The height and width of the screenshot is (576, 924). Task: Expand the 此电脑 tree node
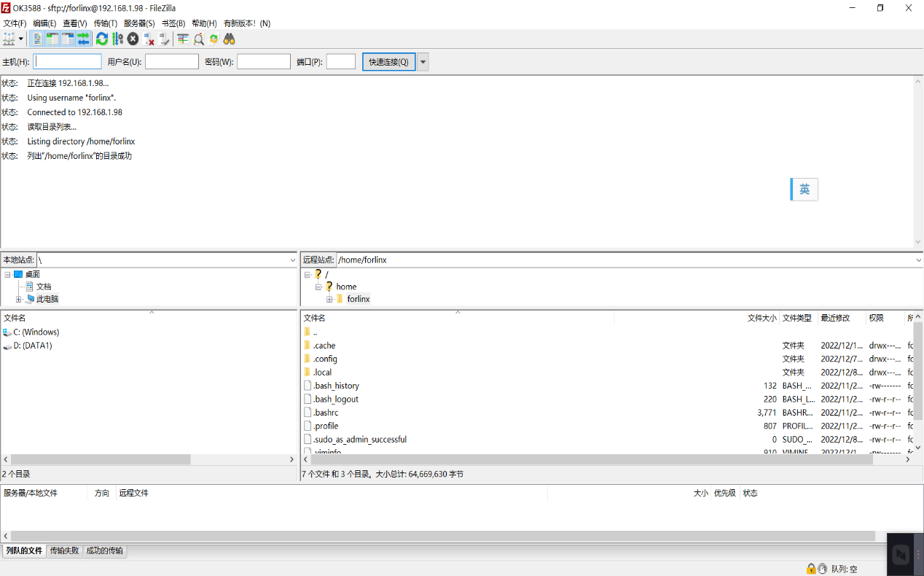coord(19,299)
